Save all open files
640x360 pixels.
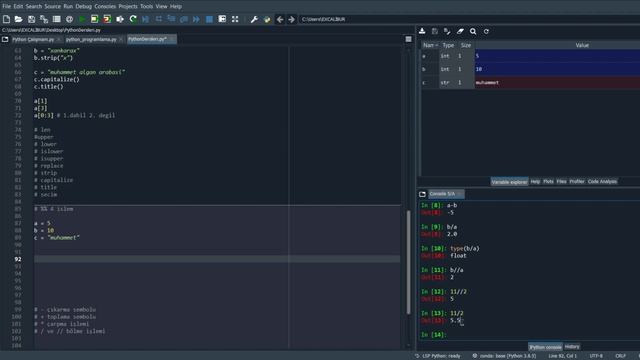(44, 19)
